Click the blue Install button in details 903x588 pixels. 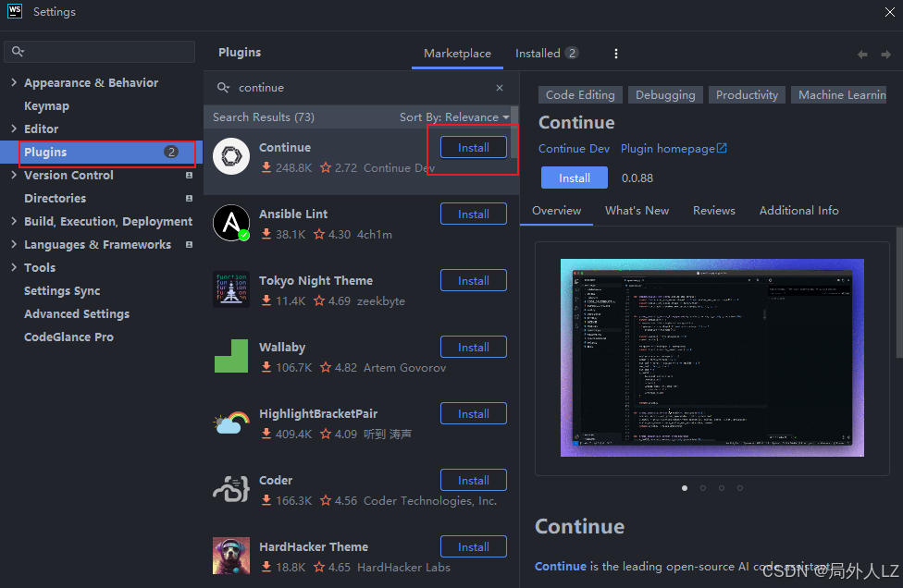coord(575,178)
